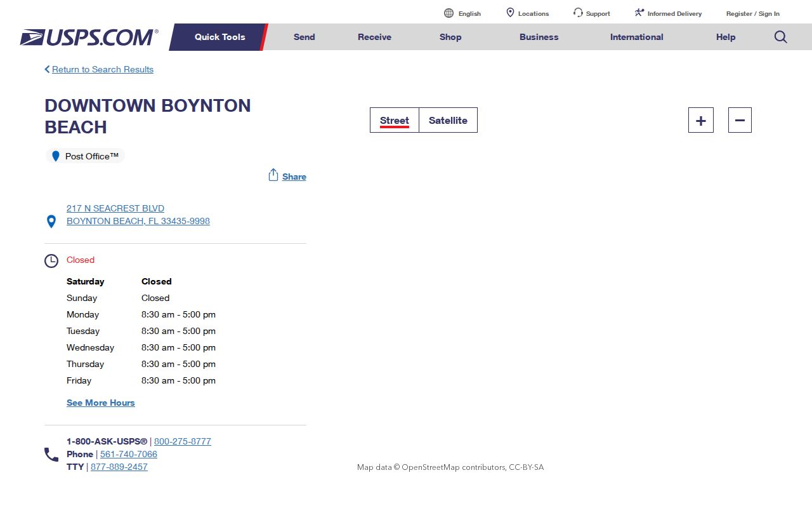Zoom in the map with plus button
Screen dimensions: 812x508
[x=701, y=120]
